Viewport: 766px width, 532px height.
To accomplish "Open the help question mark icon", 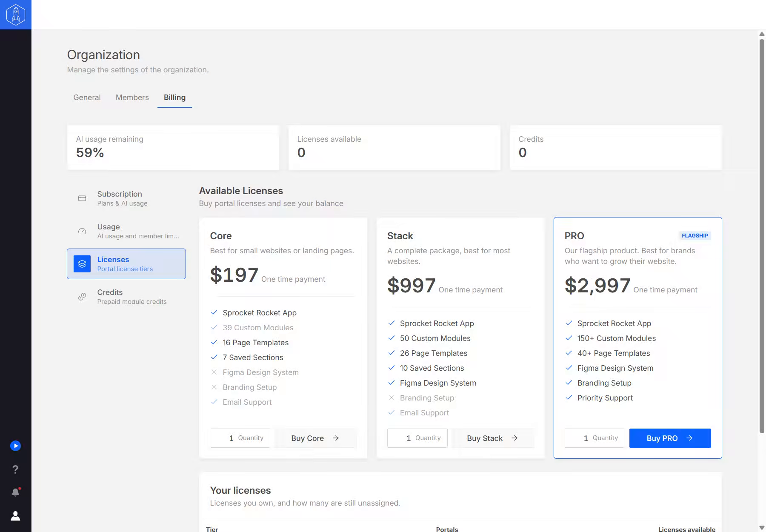I will 15,469.
